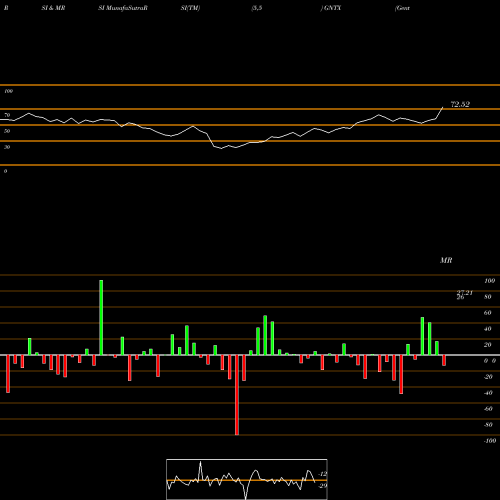Image resolution: width=500 pixels, height=500 pixels.
Task: Click the ') GNTX' ticker text
Action: click(331, 8)
